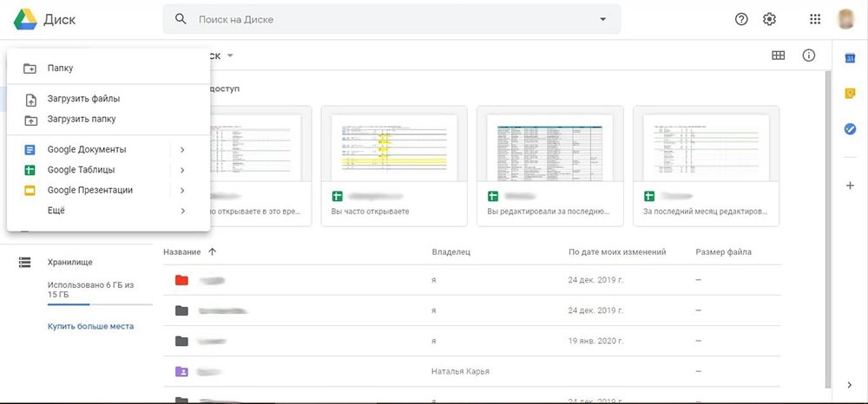Choose Папку to create new folder
Image resolution: width=868 pixels, height=404 pixels.
pos(61,68)
